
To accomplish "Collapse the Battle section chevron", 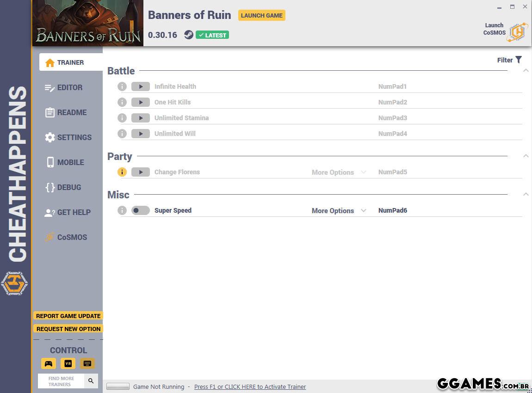I will click(x=526, y=71).
